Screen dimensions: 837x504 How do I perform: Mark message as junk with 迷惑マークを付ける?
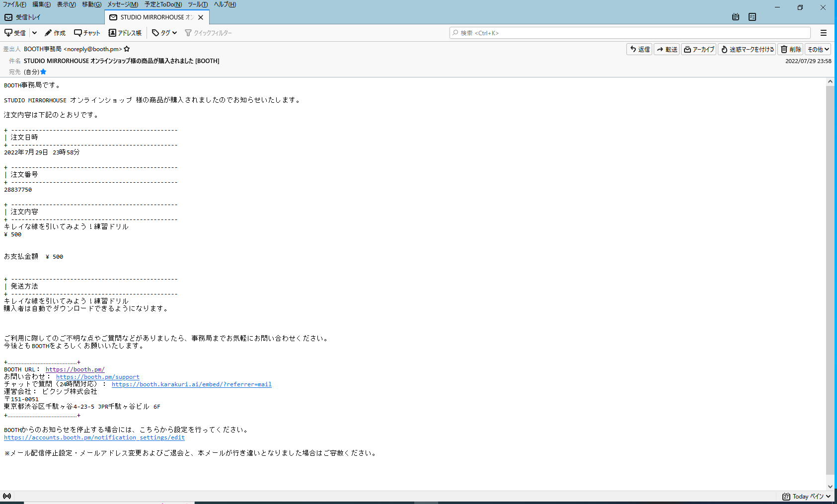point(747,49)
